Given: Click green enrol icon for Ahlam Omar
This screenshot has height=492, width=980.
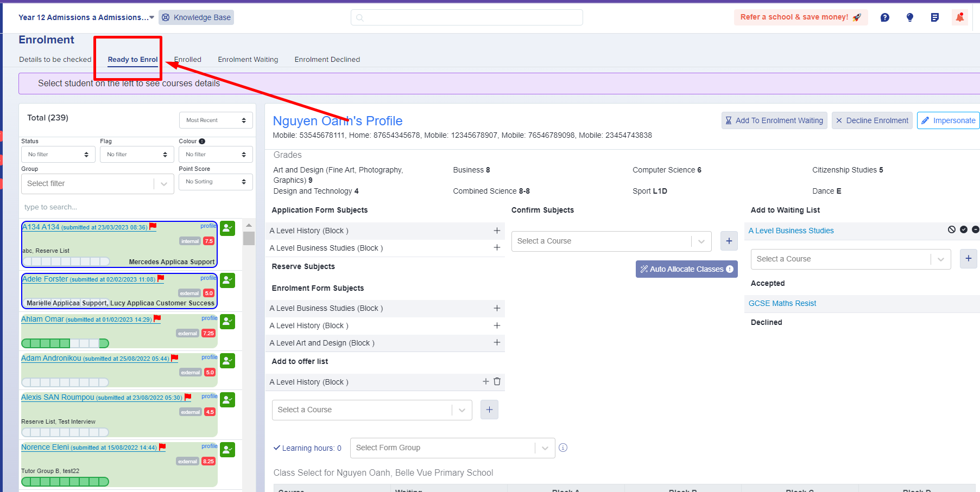Looking at the screenshot, I should click(228, 322).
